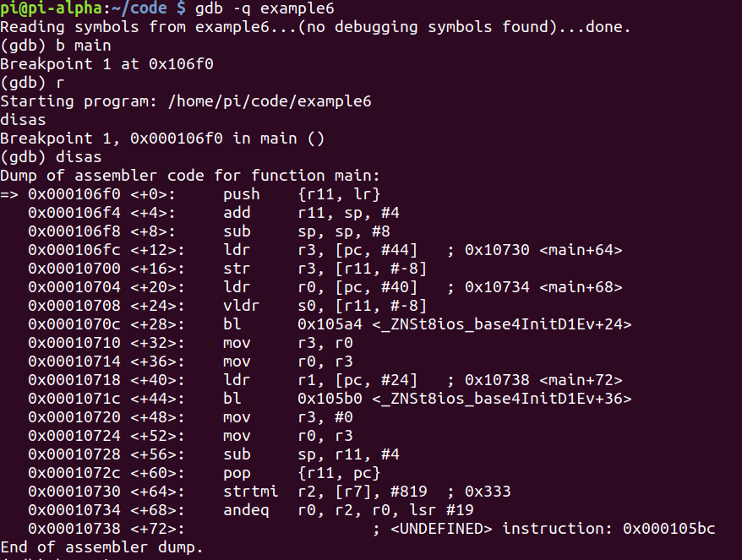Click the 'add r11, sp, #4' instruction

click(311, 213)
